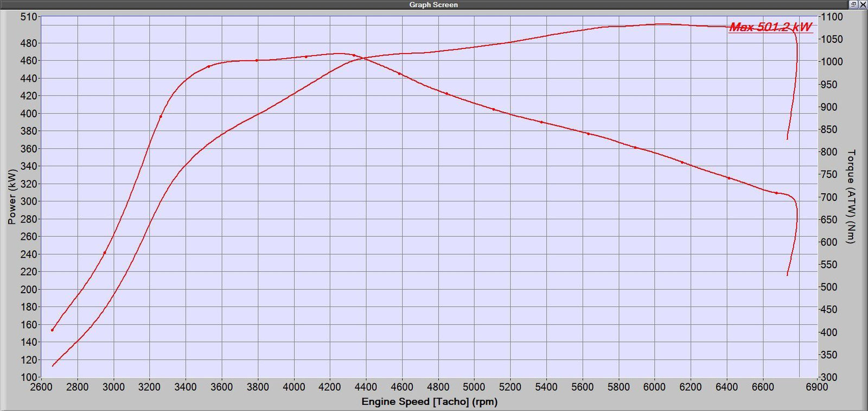Click torque peak marker near 4330 rpm
868x411 pixels.
tap(354, 55)
